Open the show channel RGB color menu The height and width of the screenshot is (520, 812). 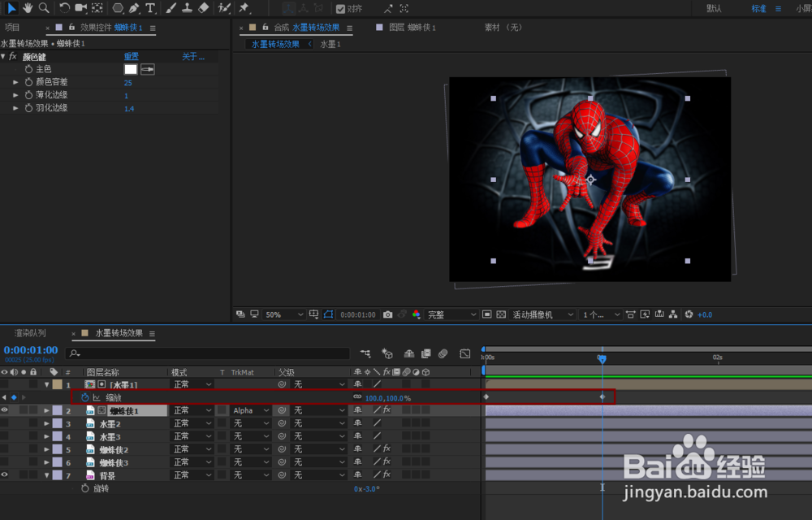[417, 314]
